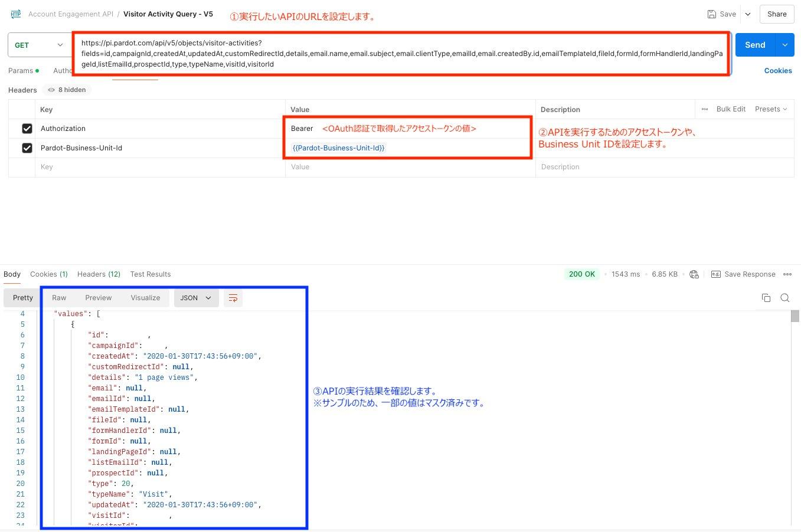The width and height of the screenshot is (801, 532).
Task: Click the 1543 ms response time
Action: [x=626, y=274]
